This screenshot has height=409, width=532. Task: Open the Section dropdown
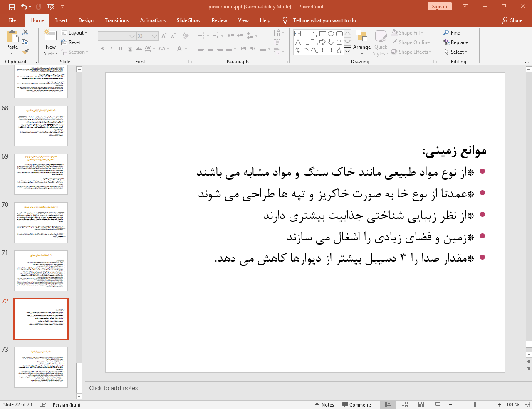[75, 52]
